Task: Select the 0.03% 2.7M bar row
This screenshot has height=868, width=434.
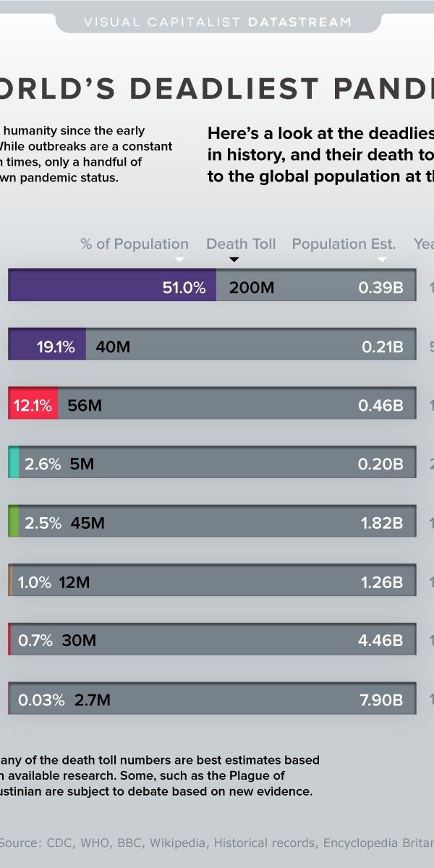Action: [210, 699]
